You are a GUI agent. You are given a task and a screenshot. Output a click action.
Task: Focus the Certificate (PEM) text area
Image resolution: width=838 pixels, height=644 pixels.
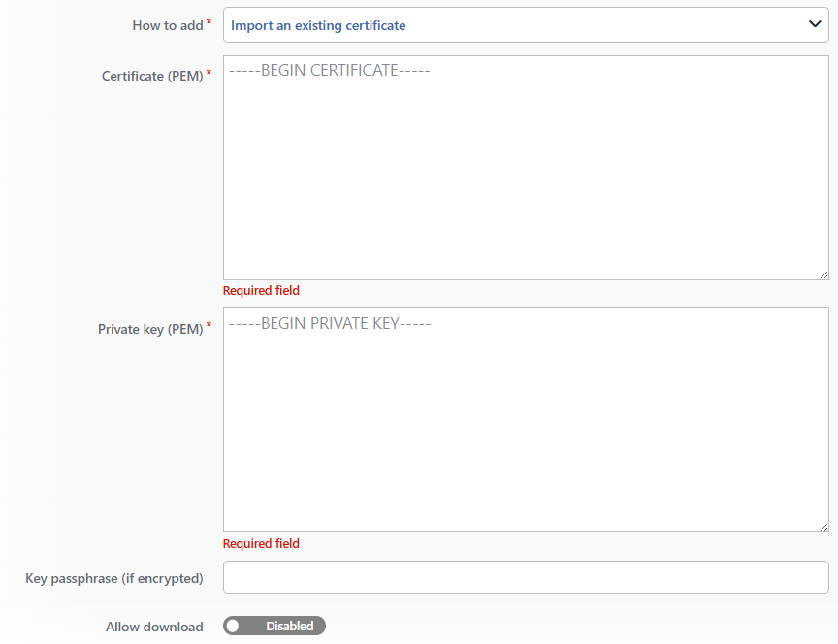coord(526,168)
